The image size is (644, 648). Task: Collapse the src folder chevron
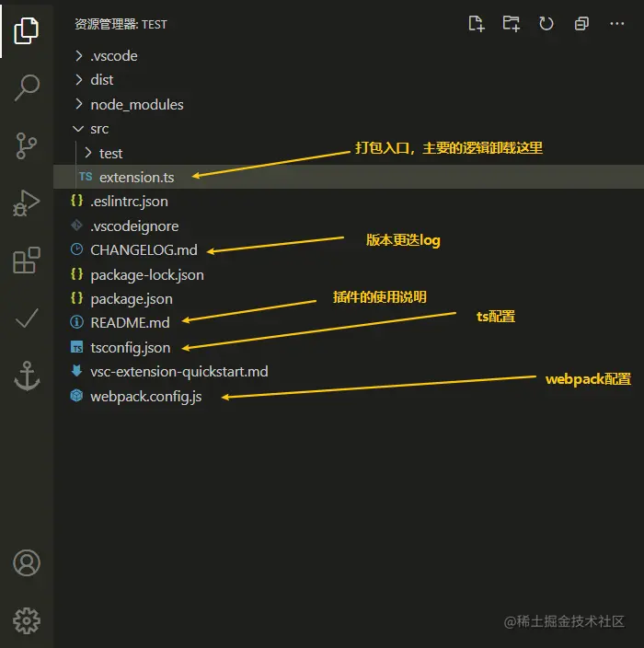78,129
